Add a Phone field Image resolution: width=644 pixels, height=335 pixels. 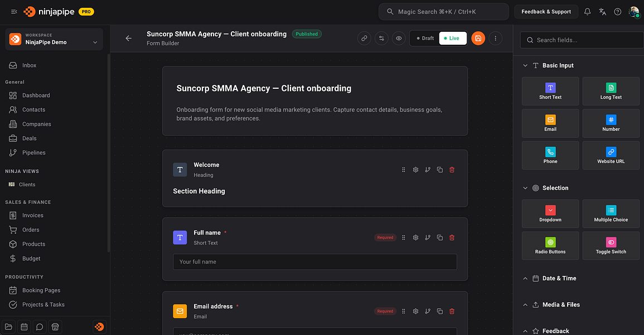click(550, 155)
